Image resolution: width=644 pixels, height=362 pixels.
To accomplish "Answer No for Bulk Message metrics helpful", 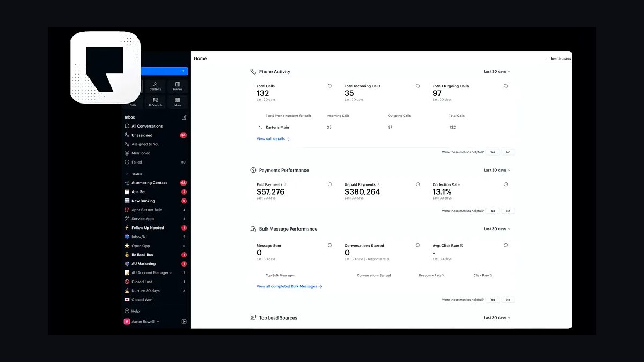I will 508,300.
